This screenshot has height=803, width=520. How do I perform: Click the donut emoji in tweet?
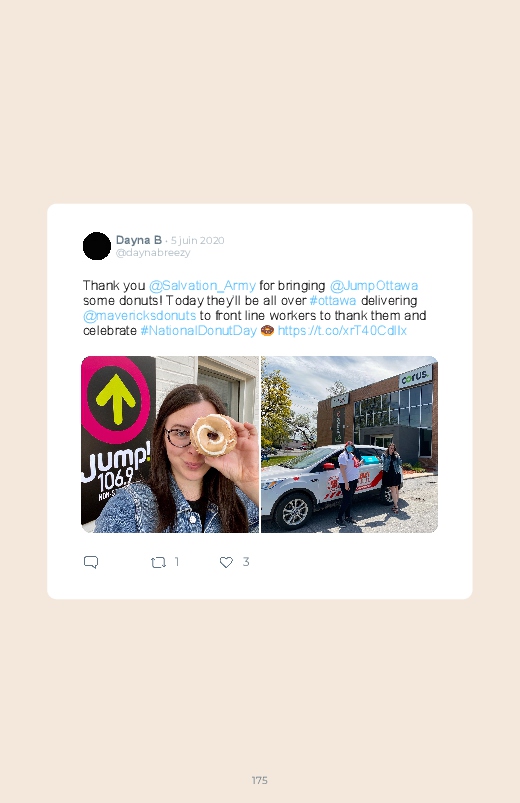267,330
